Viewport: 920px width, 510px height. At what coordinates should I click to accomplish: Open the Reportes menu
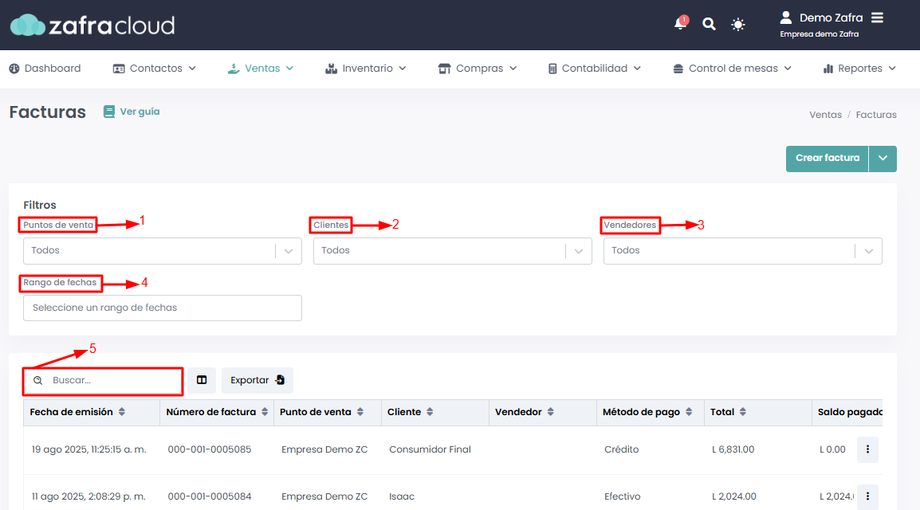tap(860, 68)
